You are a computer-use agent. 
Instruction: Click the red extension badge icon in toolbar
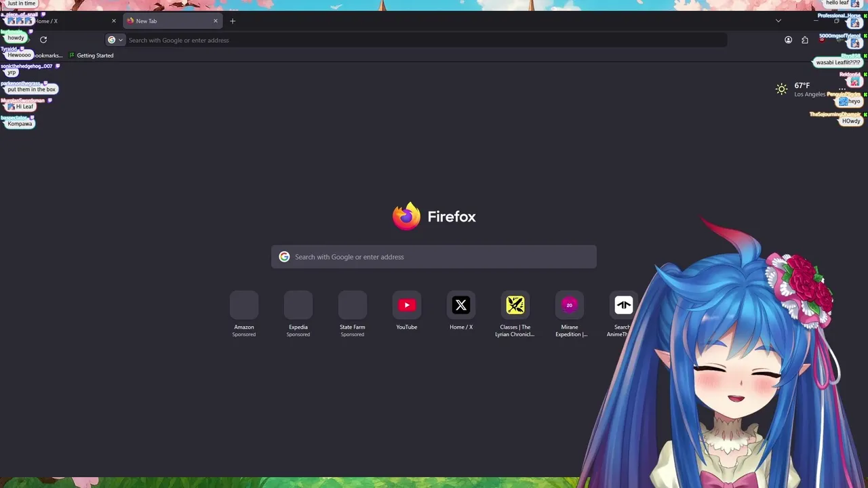822,40
